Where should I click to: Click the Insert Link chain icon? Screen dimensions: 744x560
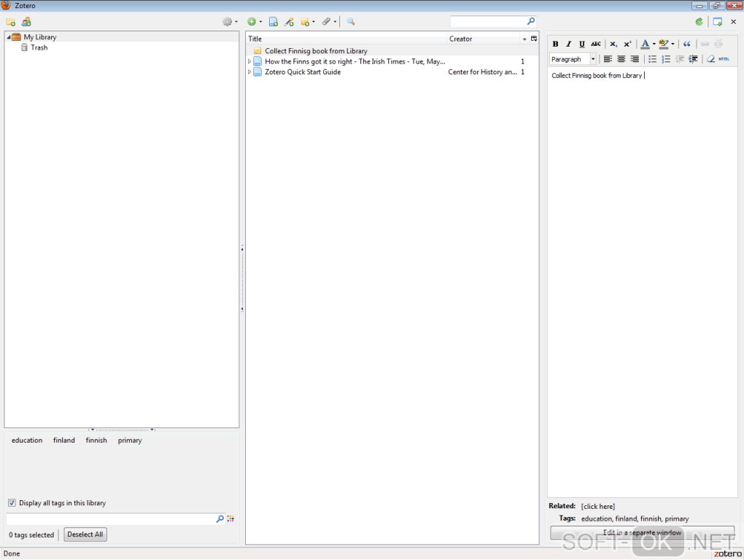[705, 44]
